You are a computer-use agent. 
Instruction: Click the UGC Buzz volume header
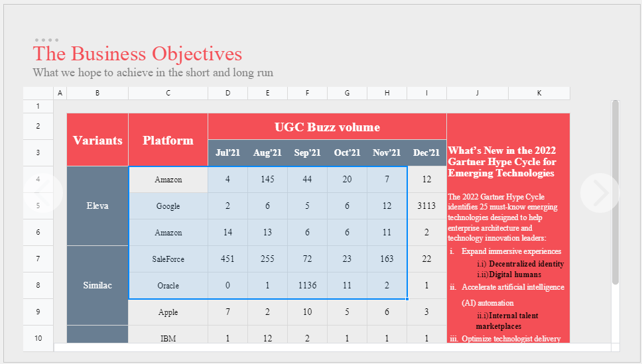point(327,127)
